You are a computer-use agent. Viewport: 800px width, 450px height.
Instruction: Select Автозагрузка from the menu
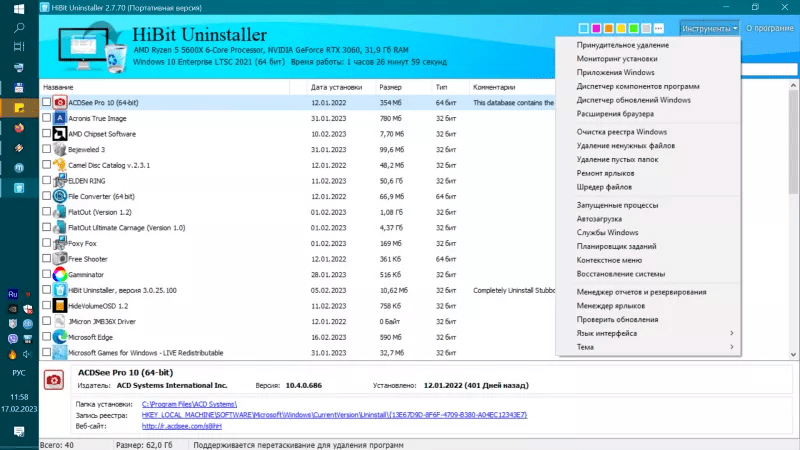(648, 218)
